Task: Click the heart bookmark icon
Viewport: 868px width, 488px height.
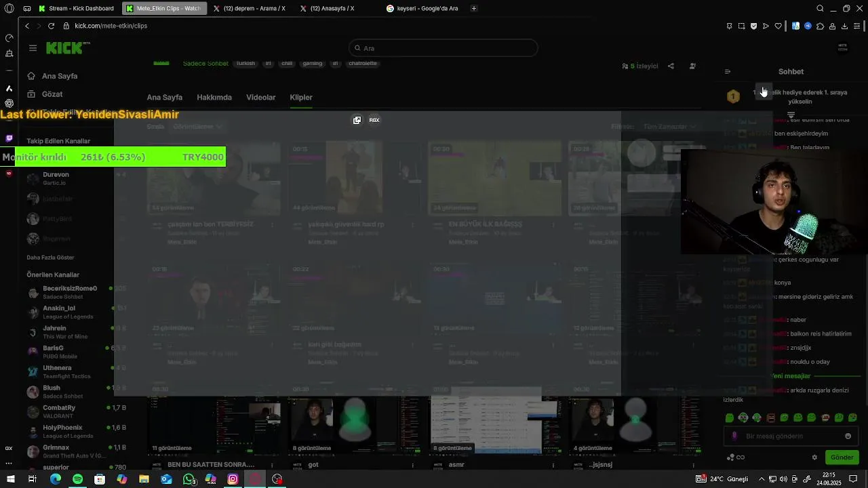Action: point(778,26)
